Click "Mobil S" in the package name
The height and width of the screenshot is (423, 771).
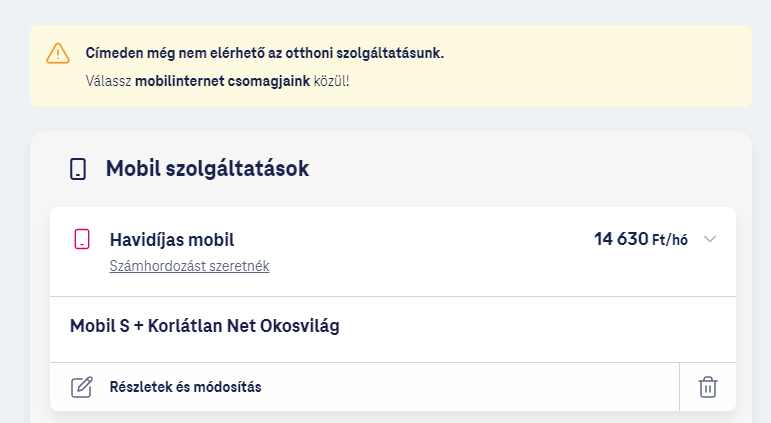[x=99, y=326]
